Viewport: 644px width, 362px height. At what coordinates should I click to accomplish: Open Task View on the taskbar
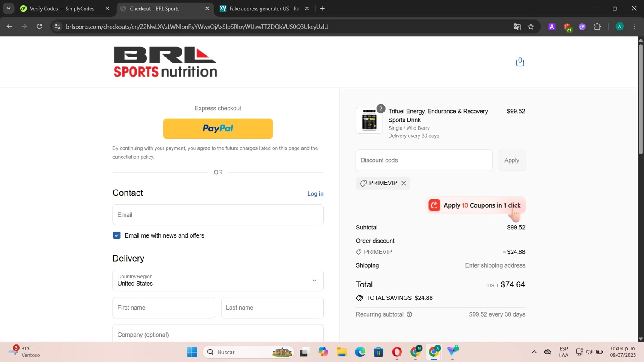click(x=304, y=352)
